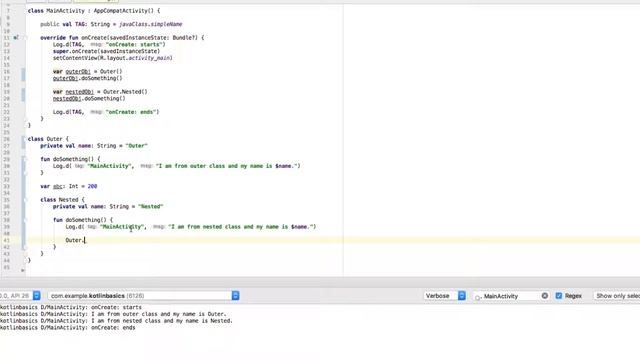The width and height of the screenshot is (640, 360).
Task: Click line number 41 in the gutter
Action: (x=7, y=240)
